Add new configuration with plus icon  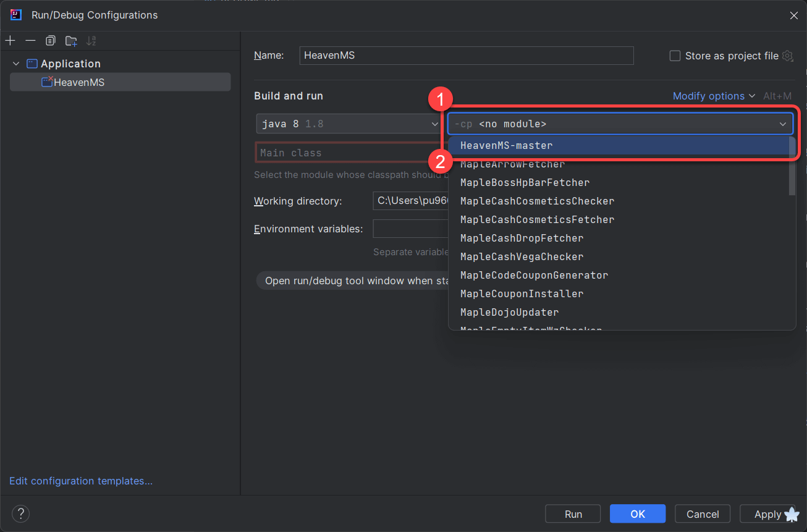pyautogui.click(x=10, y=41)
